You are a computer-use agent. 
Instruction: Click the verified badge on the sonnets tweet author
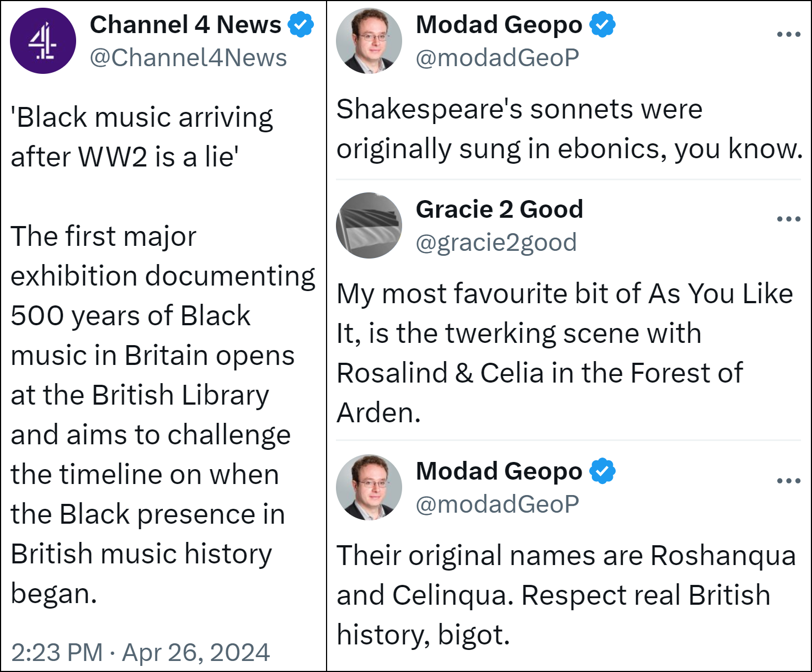(x=602, y=25)
